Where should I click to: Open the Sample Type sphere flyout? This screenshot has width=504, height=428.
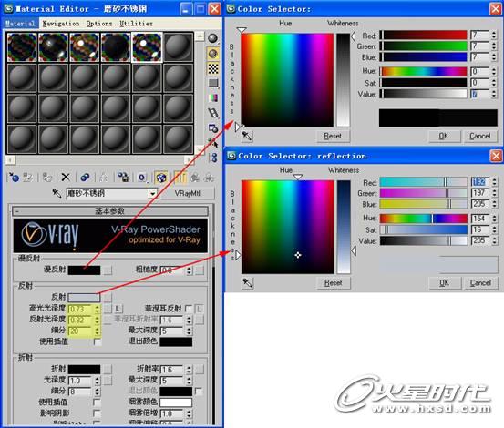click(212, 39)
